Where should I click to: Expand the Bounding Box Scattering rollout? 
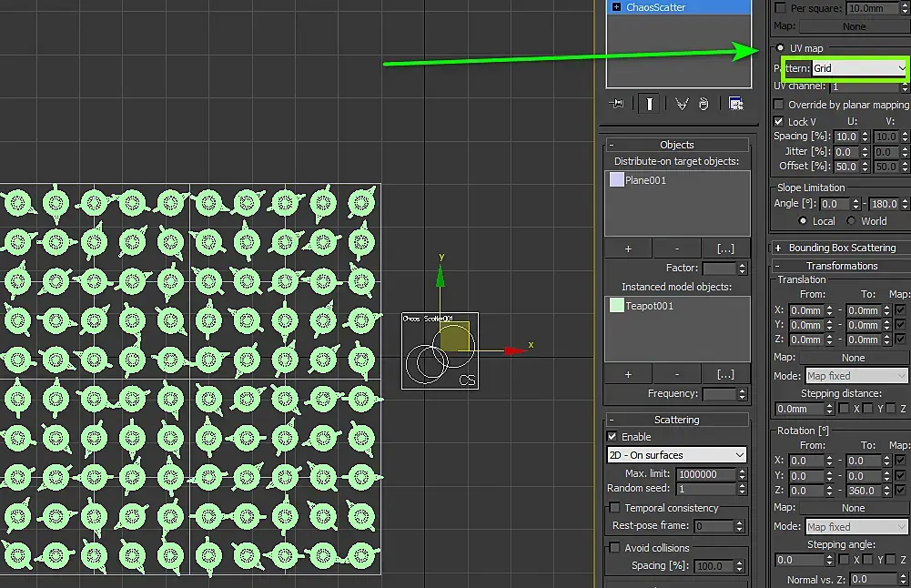point(840,248)
